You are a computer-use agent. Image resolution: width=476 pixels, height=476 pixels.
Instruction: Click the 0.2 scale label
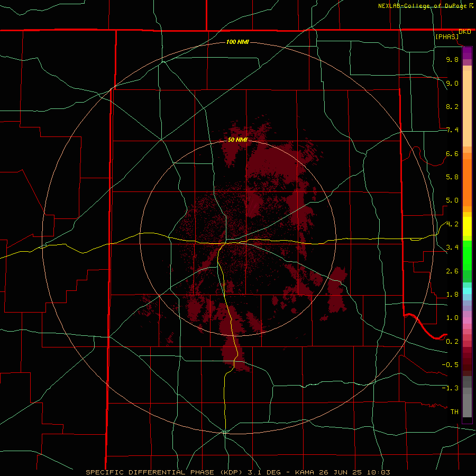(x=452, y=342)
